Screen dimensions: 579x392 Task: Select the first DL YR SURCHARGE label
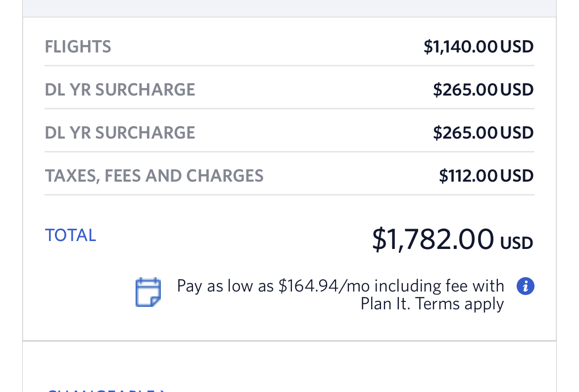(x=120, y=90)
